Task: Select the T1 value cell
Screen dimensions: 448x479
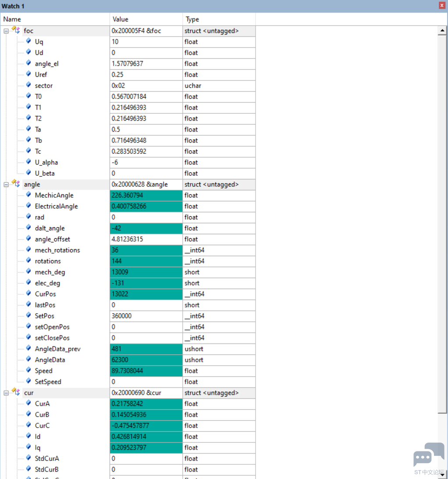Action: pyautogui.click(x=146, y=108)
